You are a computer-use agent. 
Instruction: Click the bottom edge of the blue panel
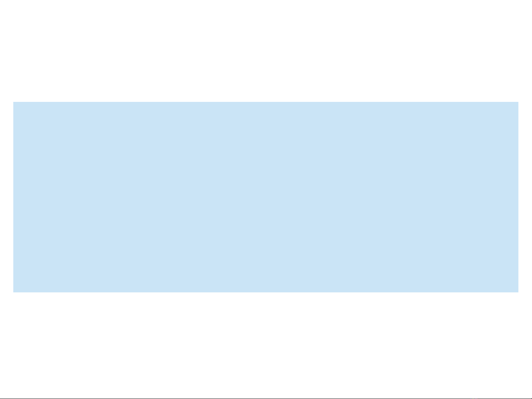[266, 292]
